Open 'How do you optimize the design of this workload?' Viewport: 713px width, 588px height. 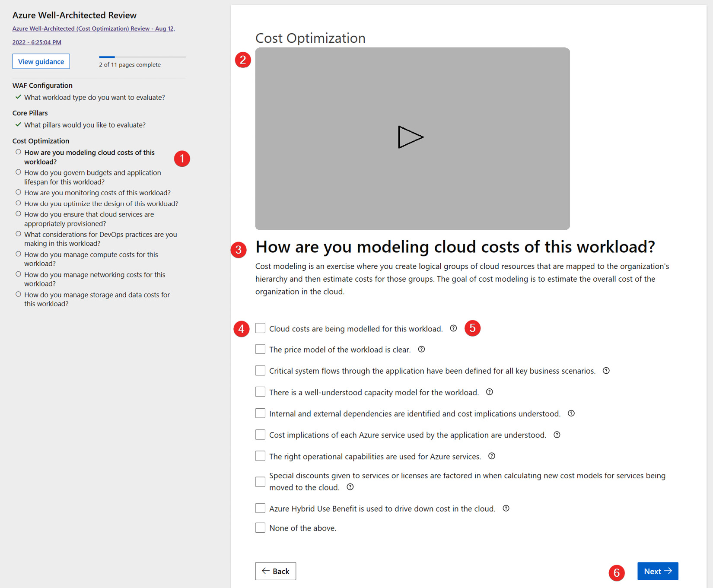101,203
